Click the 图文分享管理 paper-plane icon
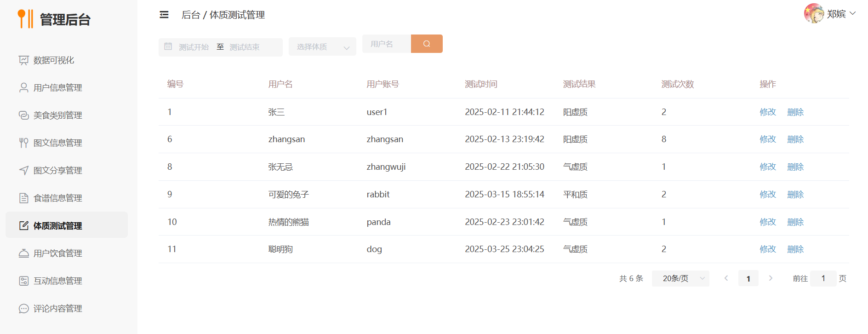The width and height of the screenshot is (868, 334). point(24,171)
